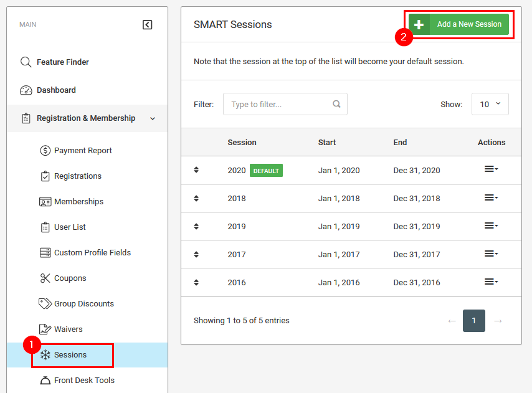Click the DEFAULT badge on session 2020
The width and height of the screenshot is (532, 393).
click(266, 171)
